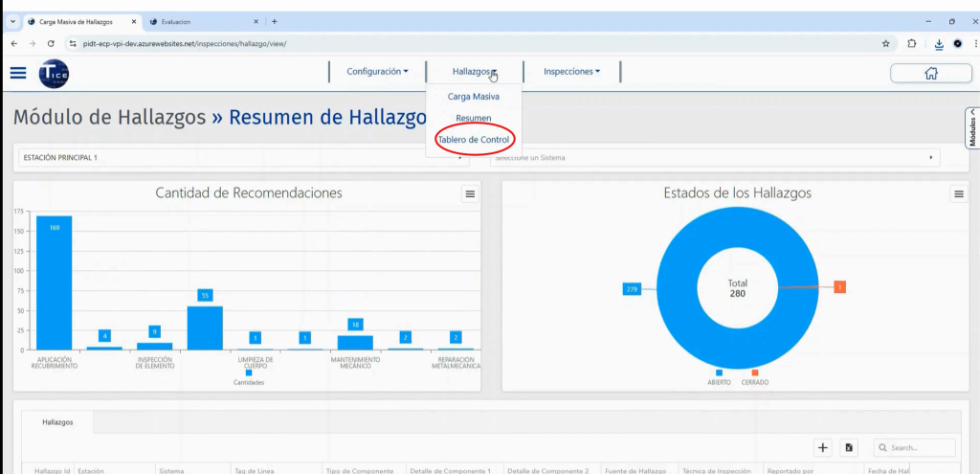Screen dimensions: 980x474
Task: Expand the Configuración dropdown menu
Action: 377,72
